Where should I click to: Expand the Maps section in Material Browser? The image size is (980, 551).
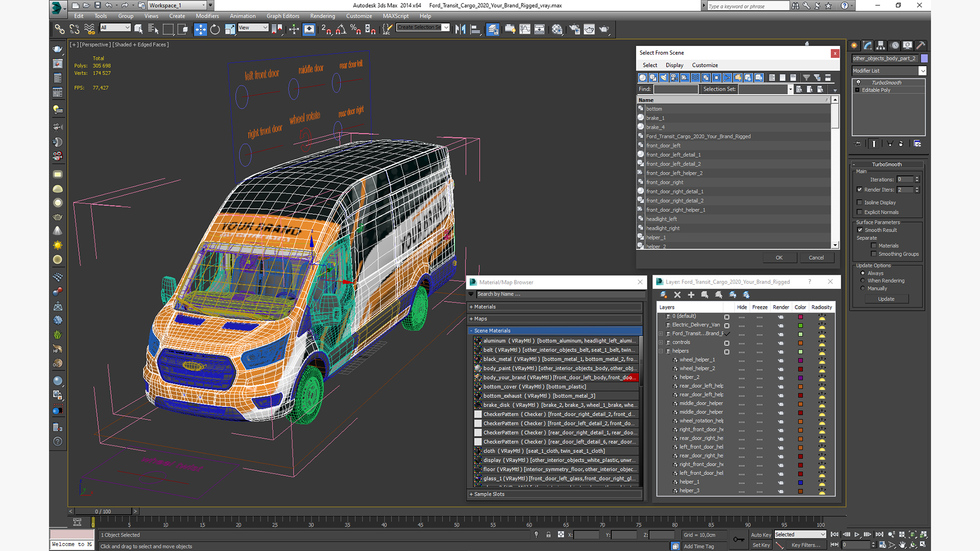pos(555,319)
